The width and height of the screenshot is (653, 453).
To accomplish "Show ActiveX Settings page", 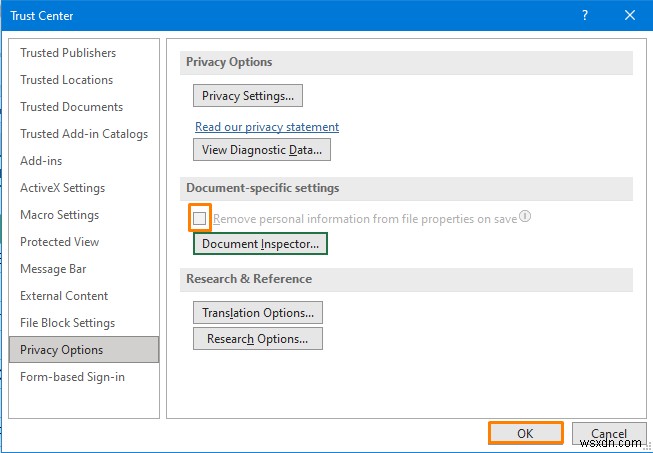I will pyautogui.click(x=62, y=188).
